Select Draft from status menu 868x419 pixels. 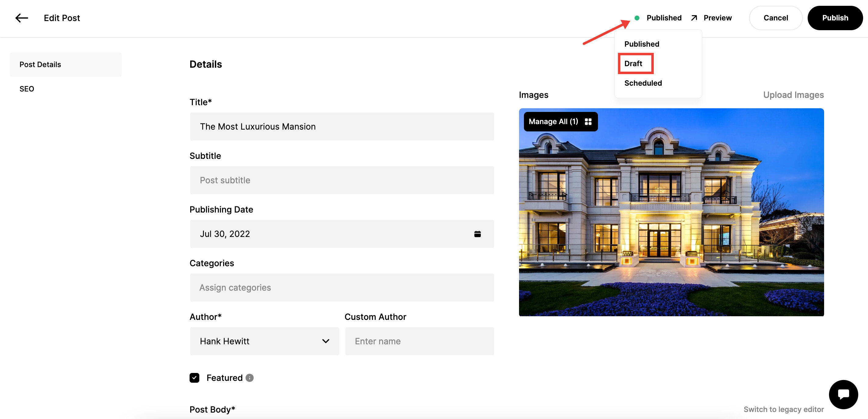[x=633, y=63]
